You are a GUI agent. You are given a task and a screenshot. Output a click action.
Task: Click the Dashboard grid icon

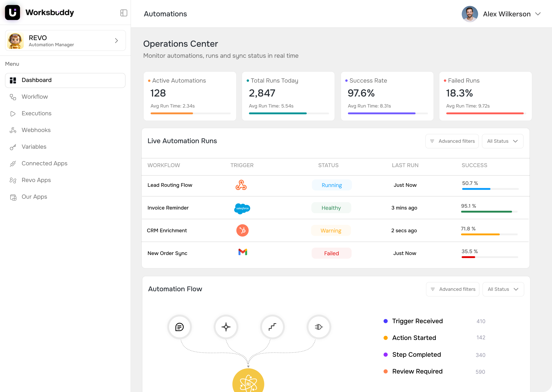[13, 80]
